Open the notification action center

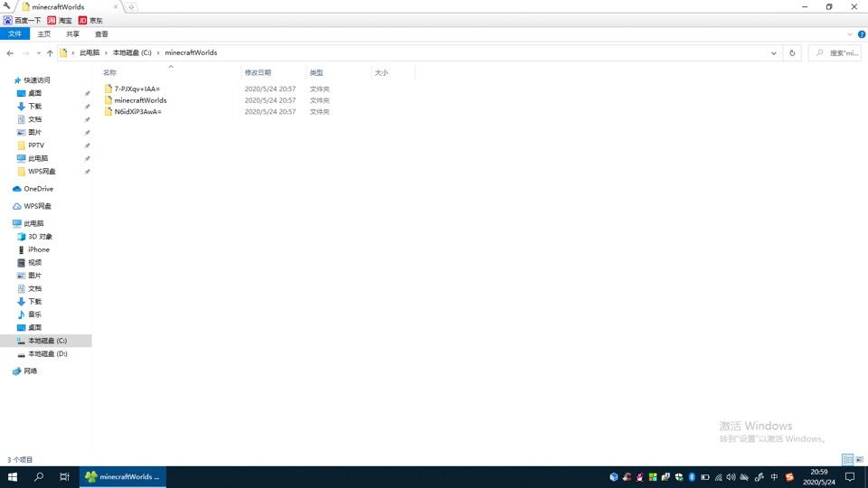(x=850, y=477)
